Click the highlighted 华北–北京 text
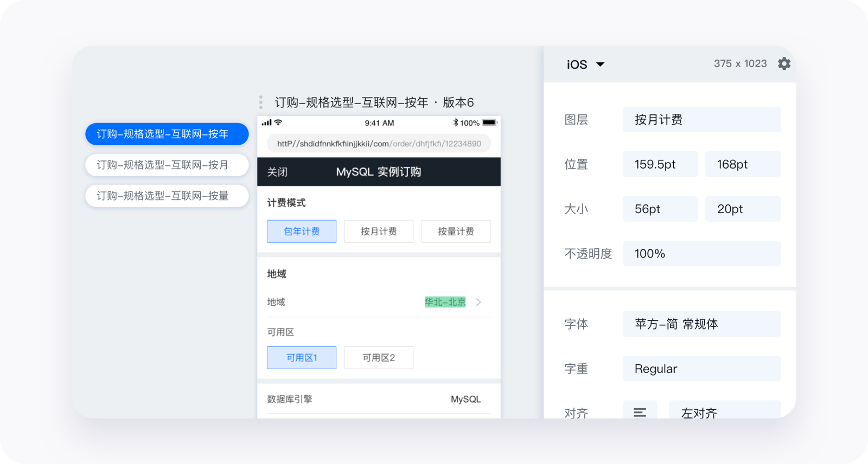The height and width of the screenshot is (464, 868). [x=445, y=302]
